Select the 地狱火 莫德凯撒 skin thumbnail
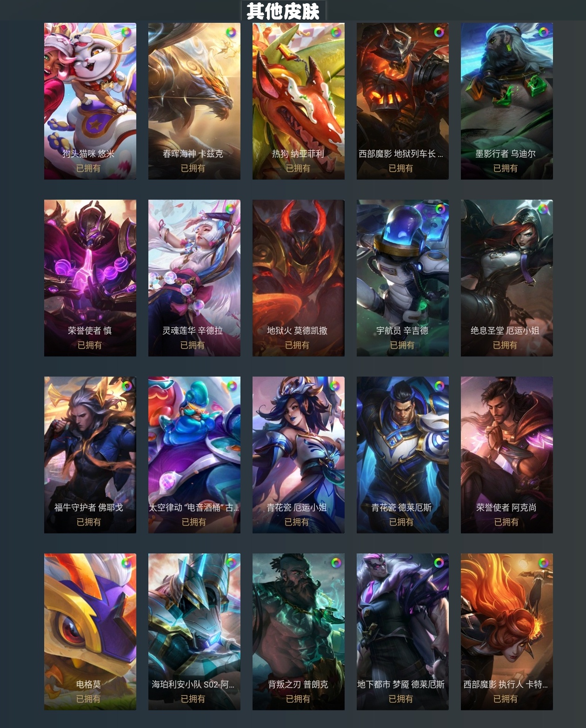The width and height of the screenshot is (586, 728). click(299, 278)
